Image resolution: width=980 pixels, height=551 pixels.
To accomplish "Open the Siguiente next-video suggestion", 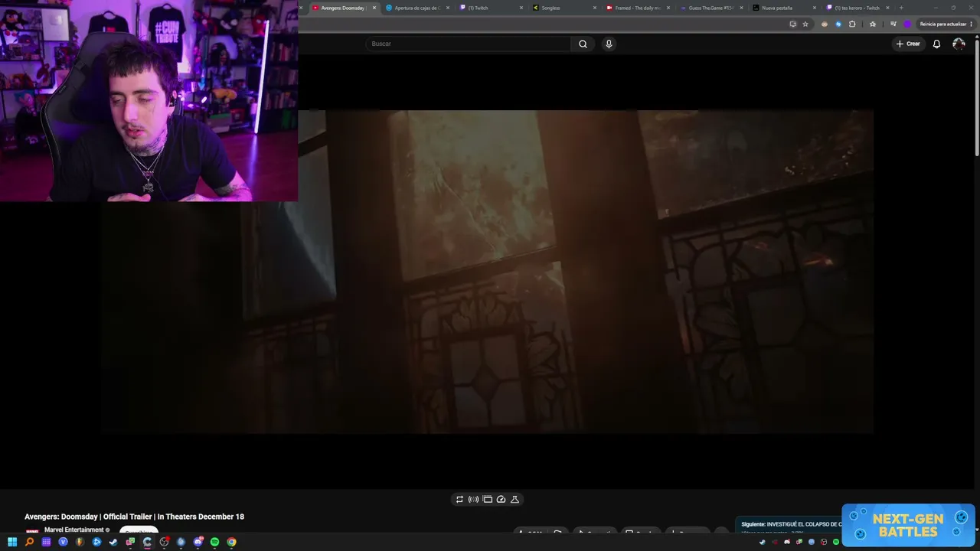I will [791, 525].
